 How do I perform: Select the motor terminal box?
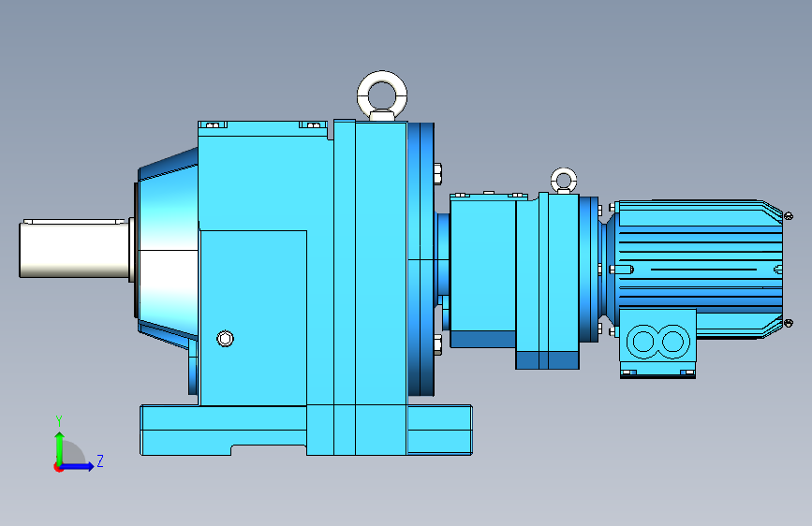point(657,343)
